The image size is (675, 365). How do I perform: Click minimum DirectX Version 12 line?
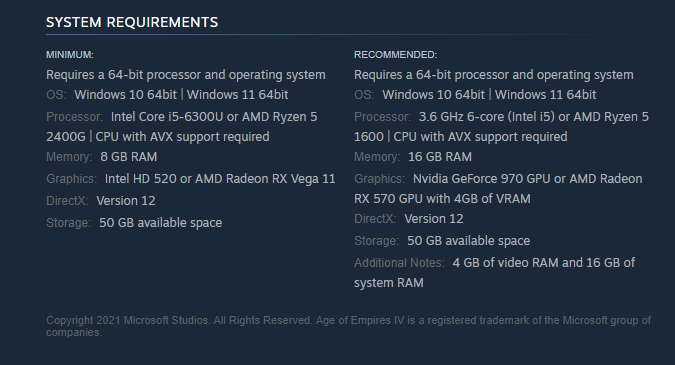(101, 201)
